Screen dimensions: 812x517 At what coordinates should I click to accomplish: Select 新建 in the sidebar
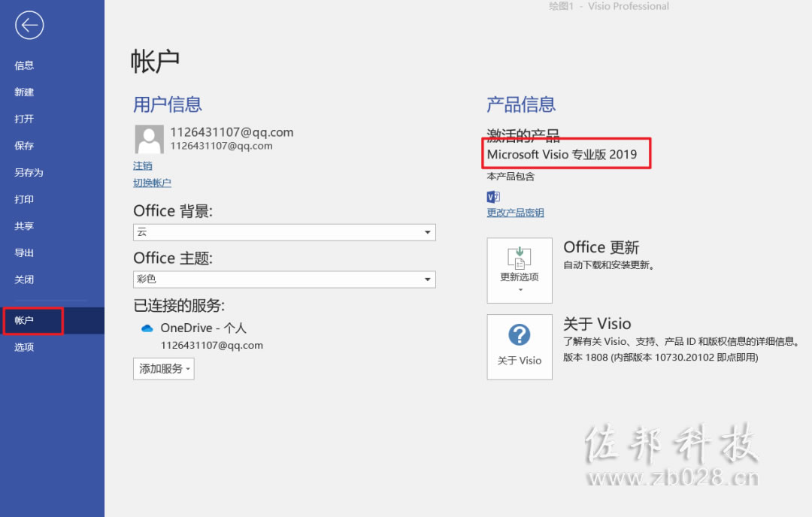point(24,92)
